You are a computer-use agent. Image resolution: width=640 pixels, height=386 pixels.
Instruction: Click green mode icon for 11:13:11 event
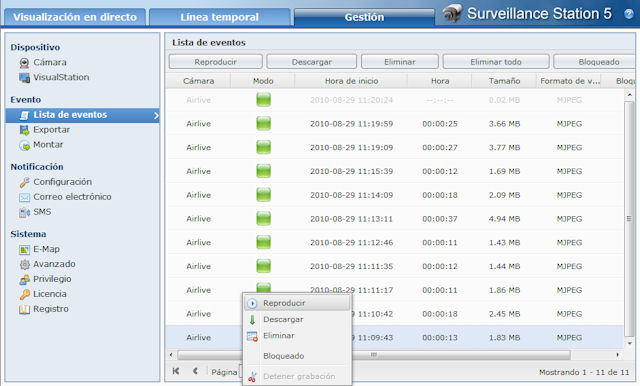coord(263,219)
